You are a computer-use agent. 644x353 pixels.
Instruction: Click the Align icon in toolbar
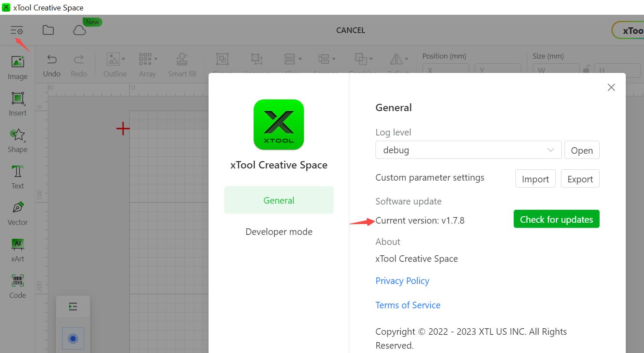pos(290,59)
